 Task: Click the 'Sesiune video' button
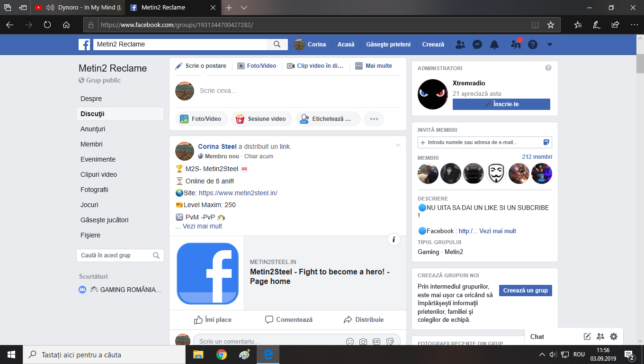coord(261,119)
